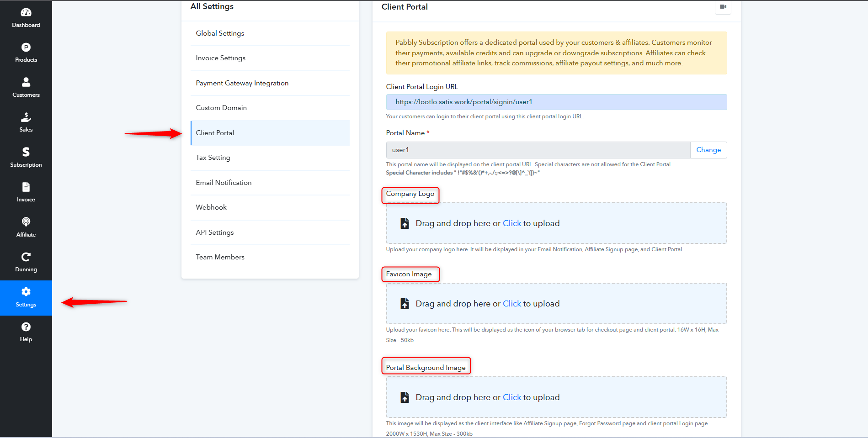This screenshot has width=868, height=438.
Task: Click the yellow Pabbly Subscription info notice
Action: tap(556, 53)
